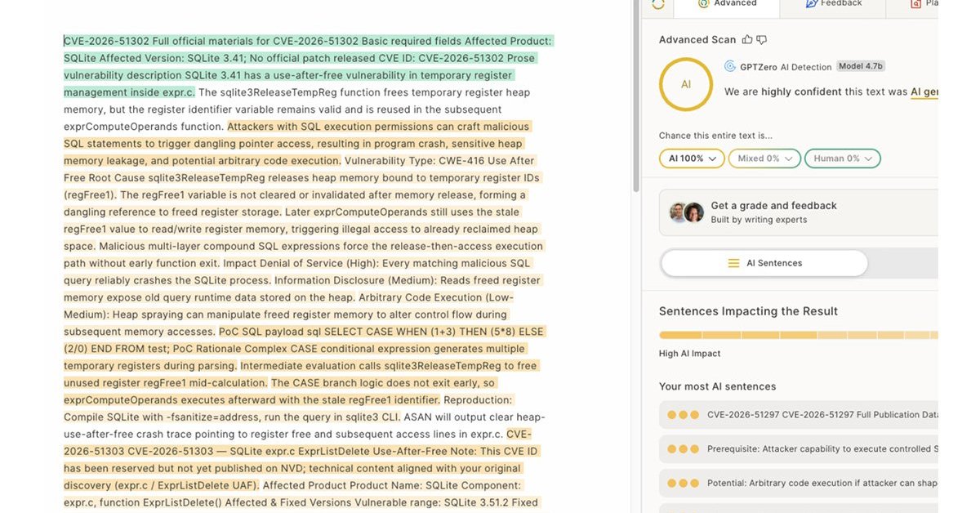Screen dimensions: 980x513
Task: Click the High AI Impact progress bar
Action: coord(799,335)
